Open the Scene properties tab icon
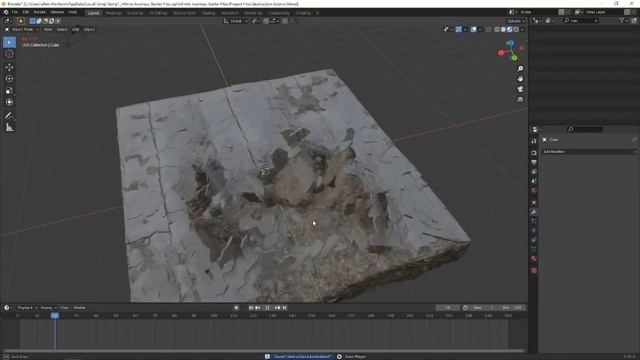Image resolution: width=640 pixels, height=360 pixels. click(534, 181)
